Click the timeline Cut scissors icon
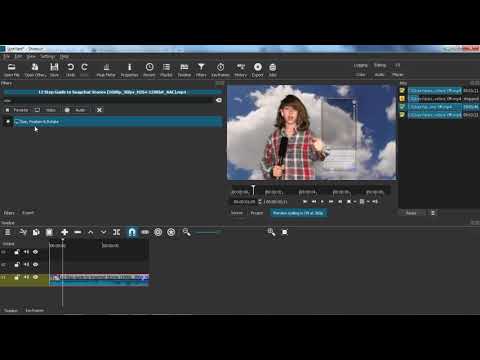Image resolution: width=480 pixels, height=360 pixels. pyautogui.click(x=23, y=232)
